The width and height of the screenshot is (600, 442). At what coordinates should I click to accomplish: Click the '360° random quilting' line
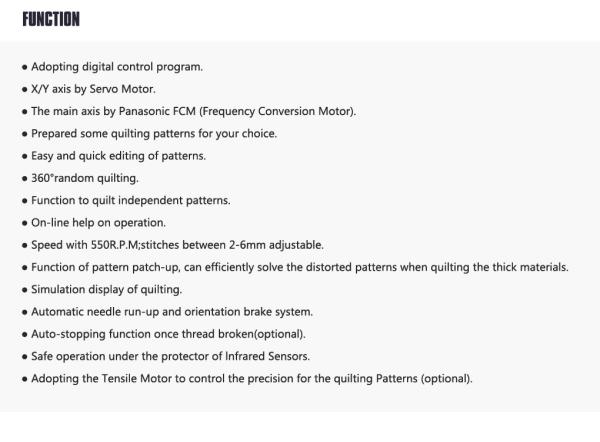click(85, 178)
